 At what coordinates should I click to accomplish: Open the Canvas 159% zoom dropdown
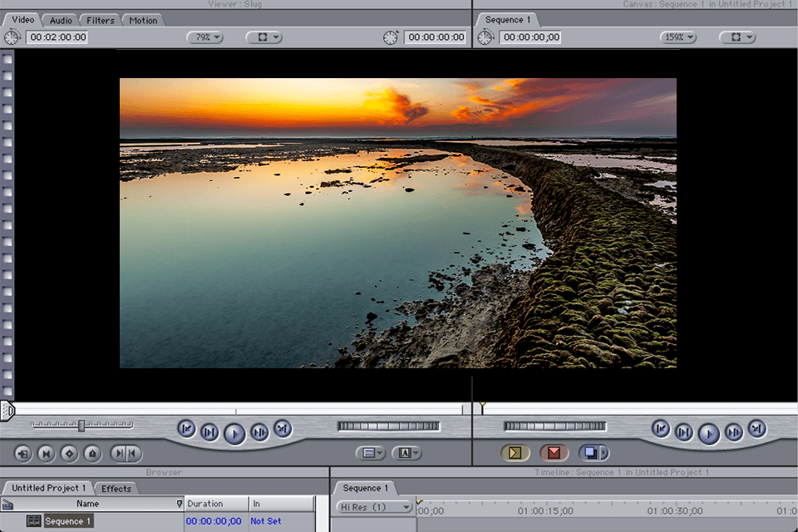tap(677, 37)
